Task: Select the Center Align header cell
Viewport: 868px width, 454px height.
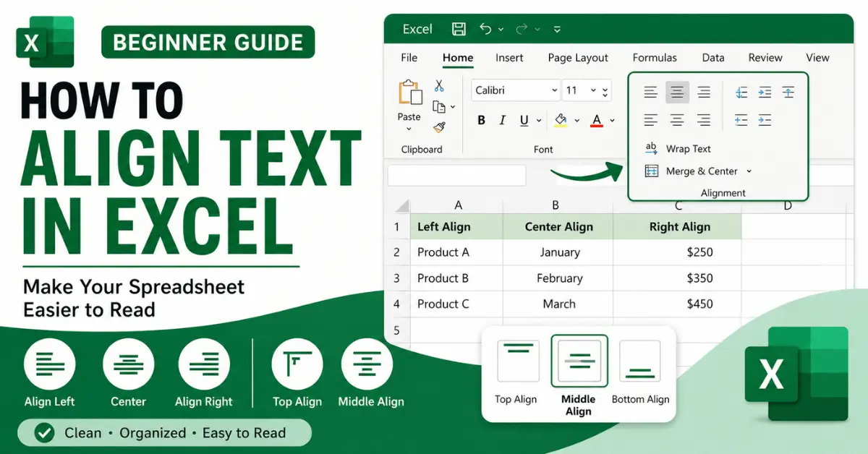Action: click(x=558, y=226)
